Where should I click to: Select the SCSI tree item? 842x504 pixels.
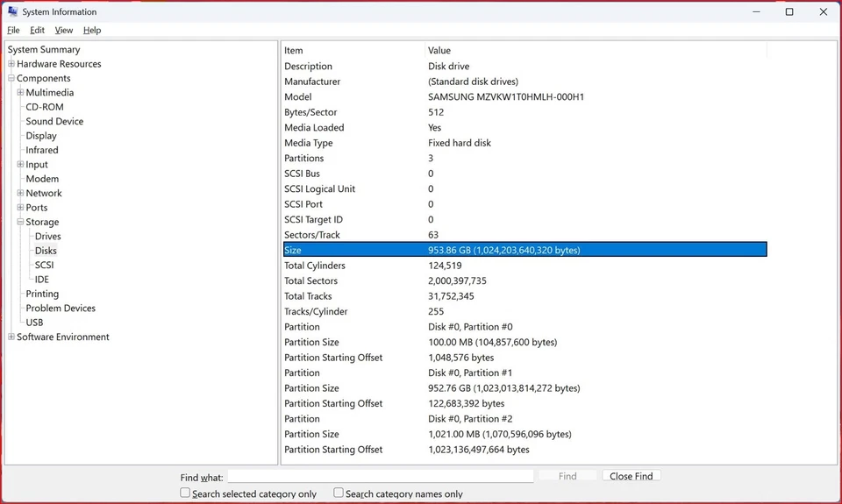tap(44, 265)
